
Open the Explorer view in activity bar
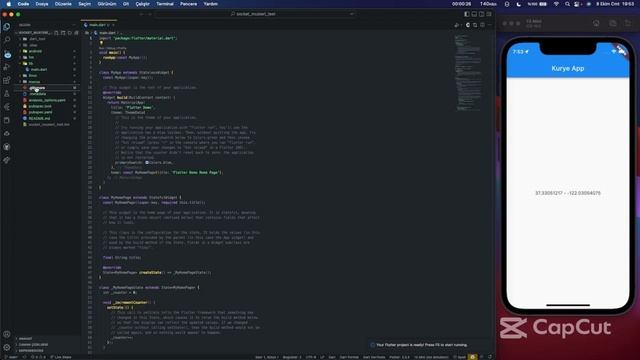[7, 27]
